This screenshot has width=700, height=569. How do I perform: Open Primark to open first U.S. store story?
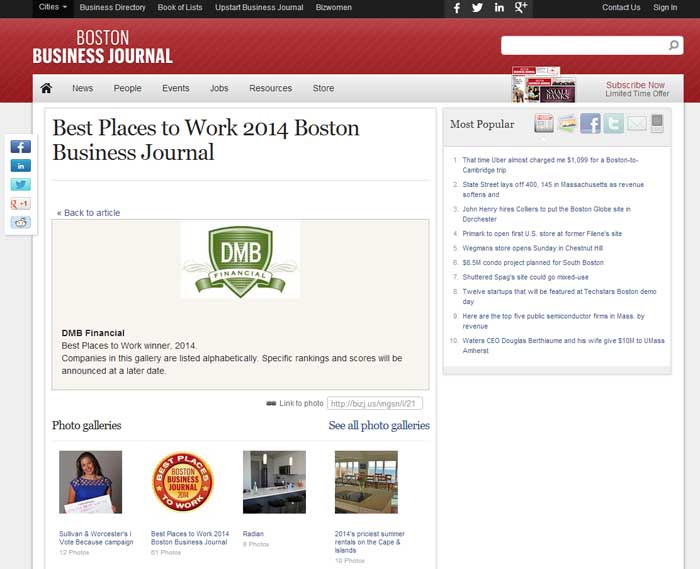click(x=542, y=233)
